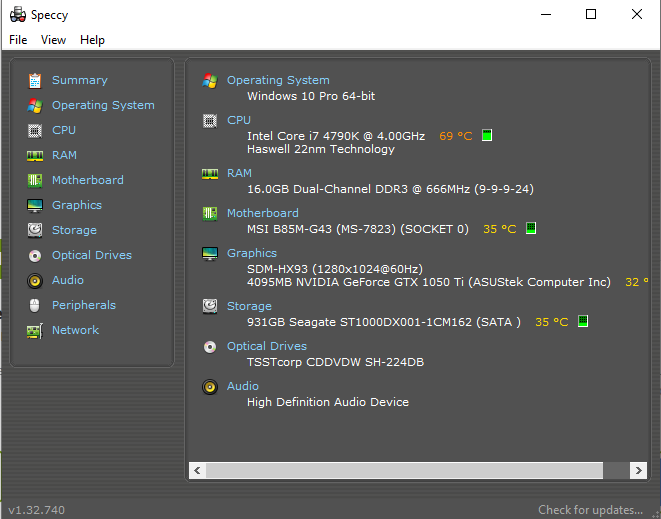661x519 pixels.
Task: Click the green CPU temperature indicator
Action: (487, 136)
